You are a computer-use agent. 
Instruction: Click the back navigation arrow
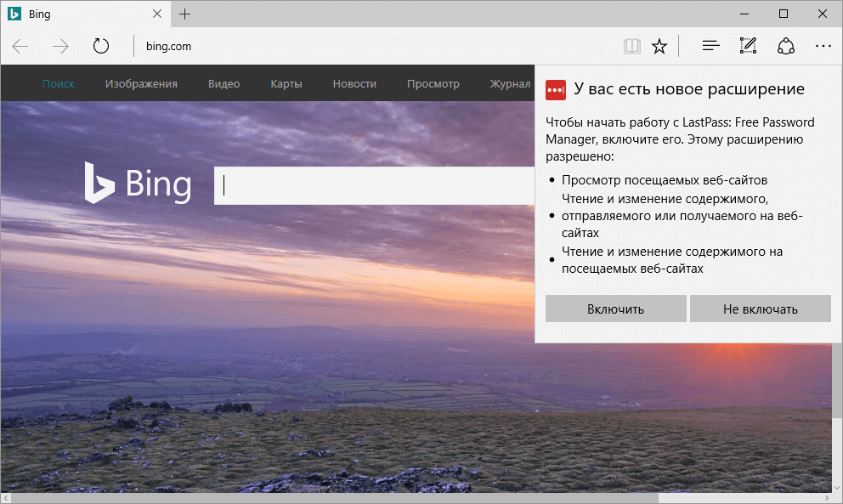tap(19, 46)
